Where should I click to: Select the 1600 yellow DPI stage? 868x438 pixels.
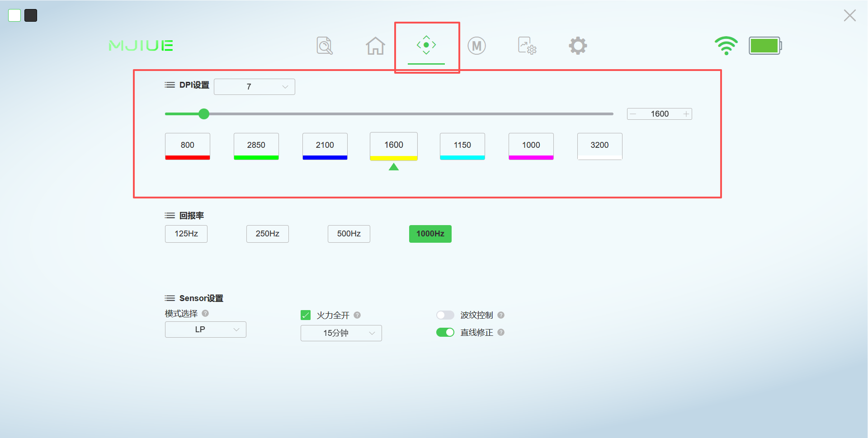394,146
